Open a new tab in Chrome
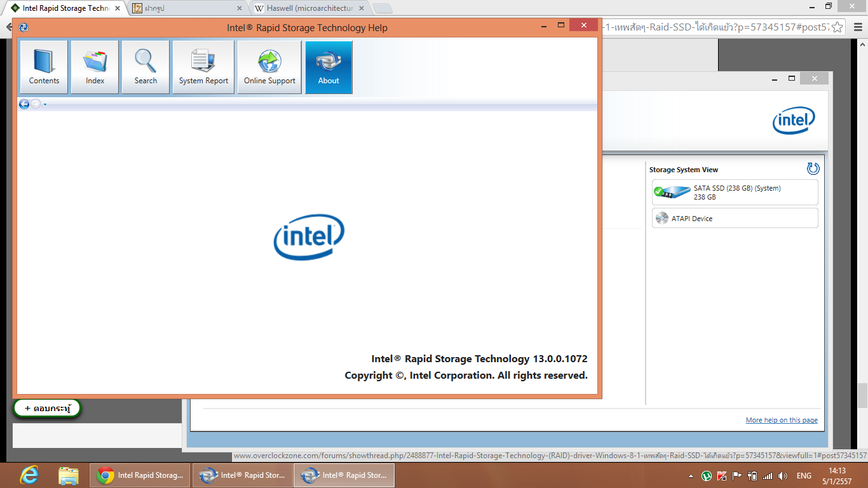Viewport: 868px width, 488px height. click(x=382, y=8)
